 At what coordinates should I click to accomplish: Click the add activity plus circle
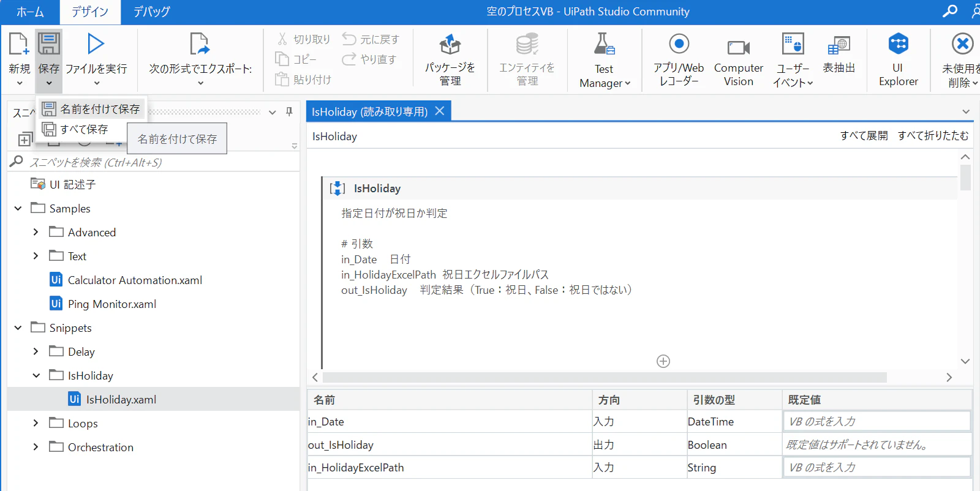[663, 361]
